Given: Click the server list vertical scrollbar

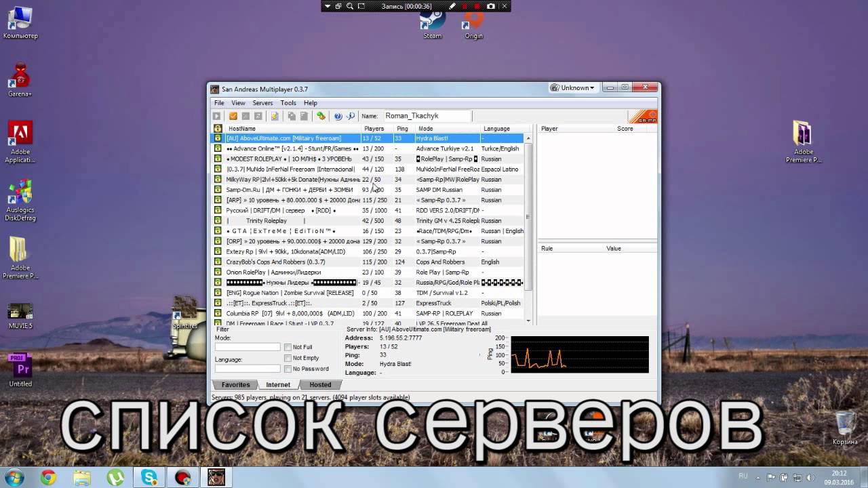Looking at the screenshot, I should [528, 217].
